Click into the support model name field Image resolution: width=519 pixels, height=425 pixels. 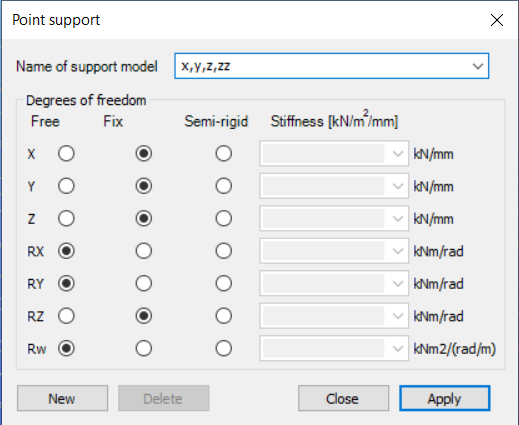click(x=322, y=66)
